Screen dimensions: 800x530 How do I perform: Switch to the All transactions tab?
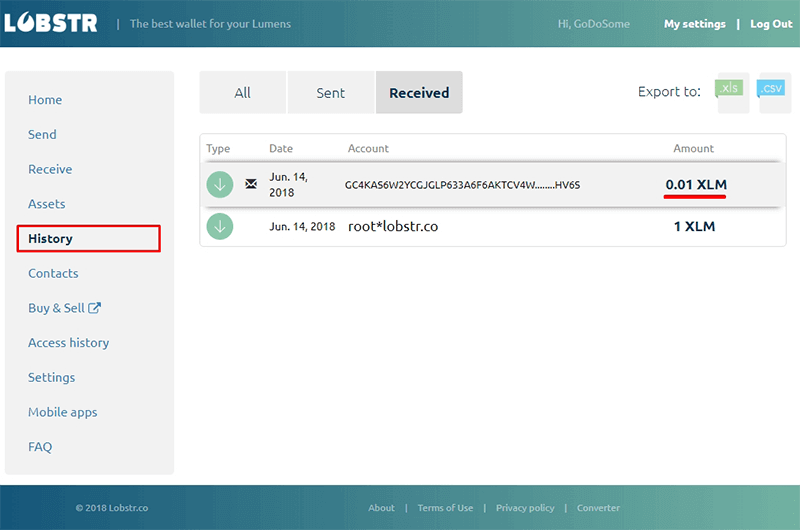(243, 92)
